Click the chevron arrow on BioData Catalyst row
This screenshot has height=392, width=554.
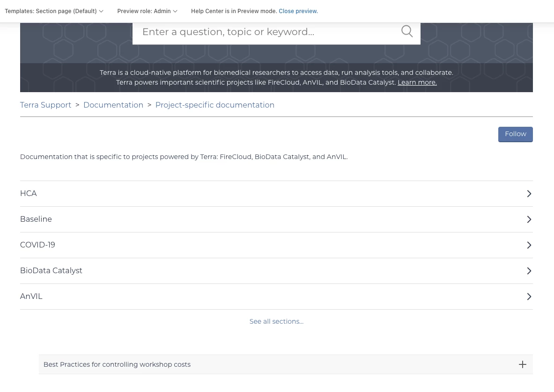[x=529, y=271]
